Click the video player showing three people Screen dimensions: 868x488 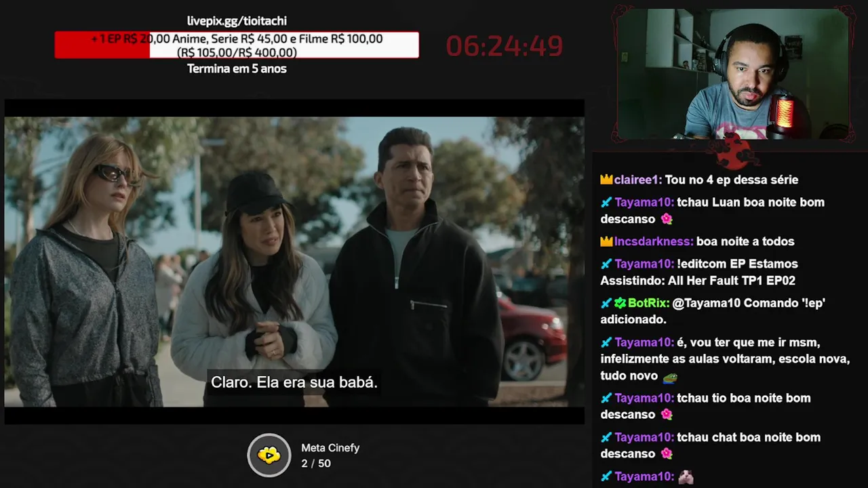click(x=294, y=262)
